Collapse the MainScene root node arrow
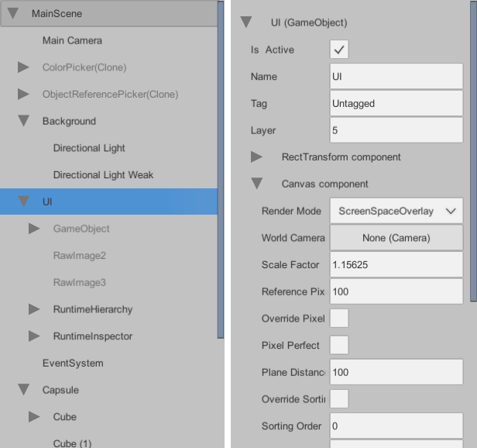Viewport: 477px width, 448px height. pos(12,13)
